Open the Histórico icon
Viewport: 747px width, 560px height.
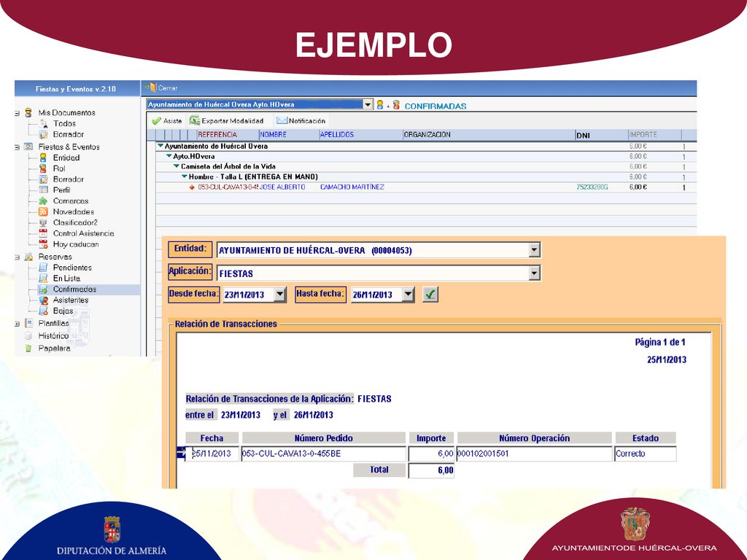[28, 335]
